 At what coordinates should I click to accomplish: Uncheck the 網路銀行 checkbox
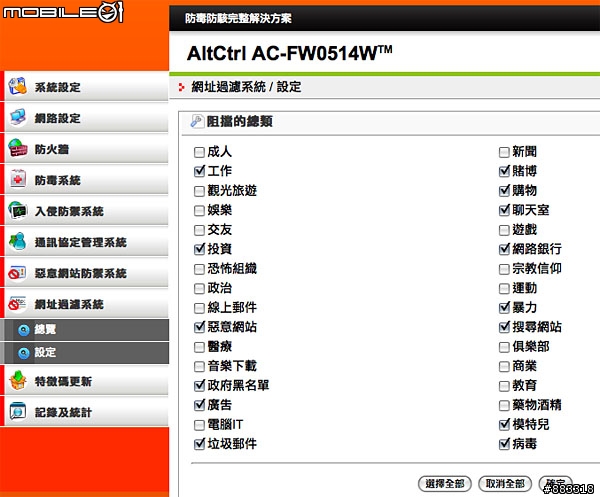504,249
